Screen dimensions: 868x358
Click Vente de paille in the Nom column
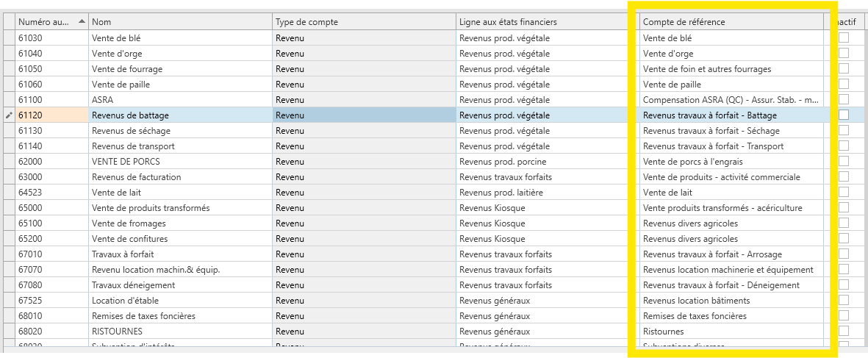[x=180, y=85]
